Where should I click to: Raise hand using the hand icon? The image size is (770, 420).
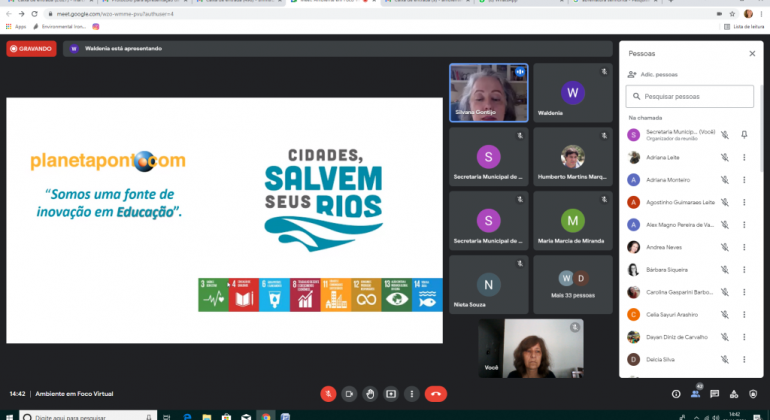tap(370, 394)
